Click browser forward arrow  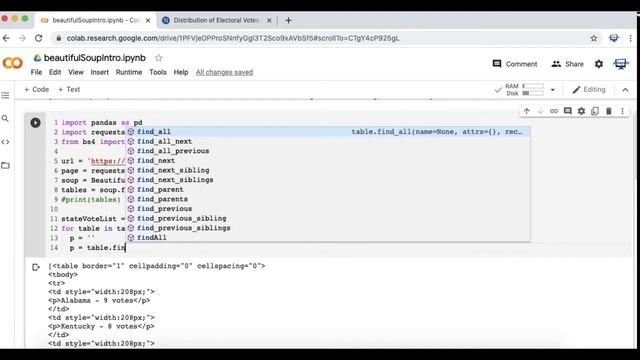click(22, 38)
